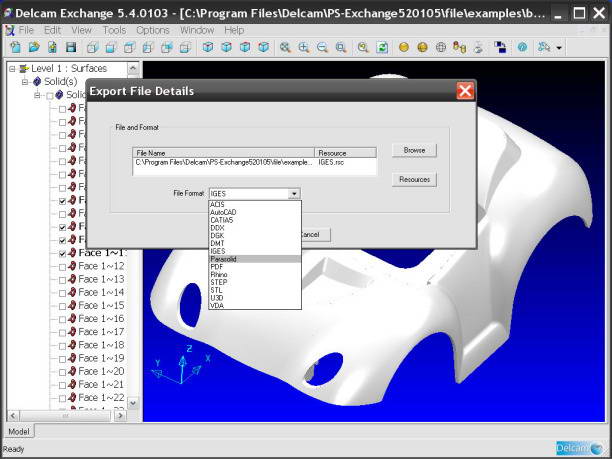Check the Face 1~12 checkbox

[x=62, y=267]
